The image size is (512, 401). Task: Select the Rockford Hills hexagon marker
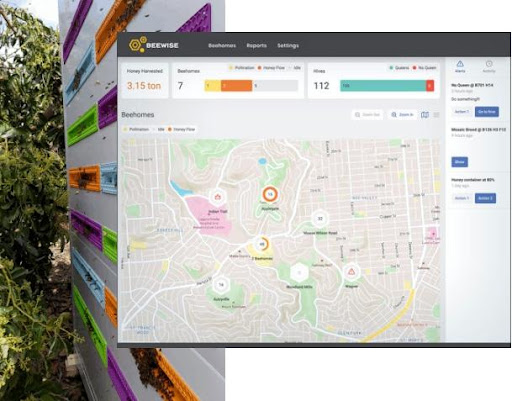tap(299, 273)
